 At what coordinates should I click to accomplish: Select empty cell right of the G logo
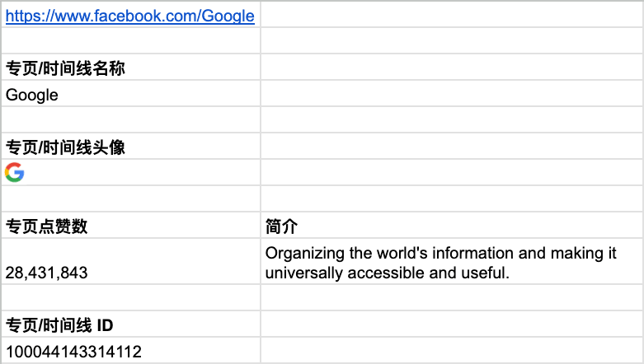[452, 172]
